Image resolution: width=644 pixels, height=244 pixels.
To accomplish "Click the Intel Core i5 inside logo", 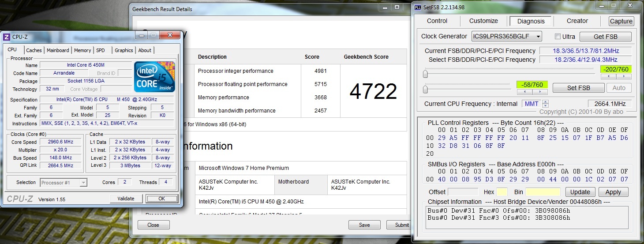I will 154,77.
